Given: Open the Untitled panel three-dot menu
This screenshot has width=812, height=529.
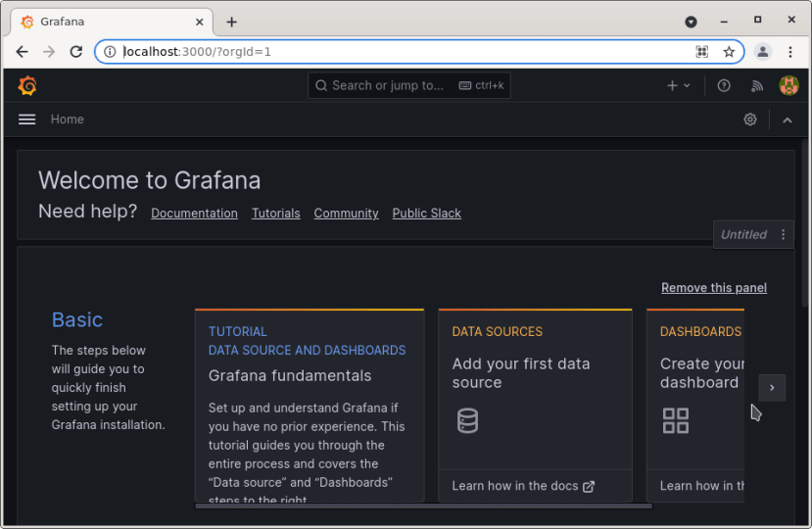Looking at the screenshot, I should (783, 235).
